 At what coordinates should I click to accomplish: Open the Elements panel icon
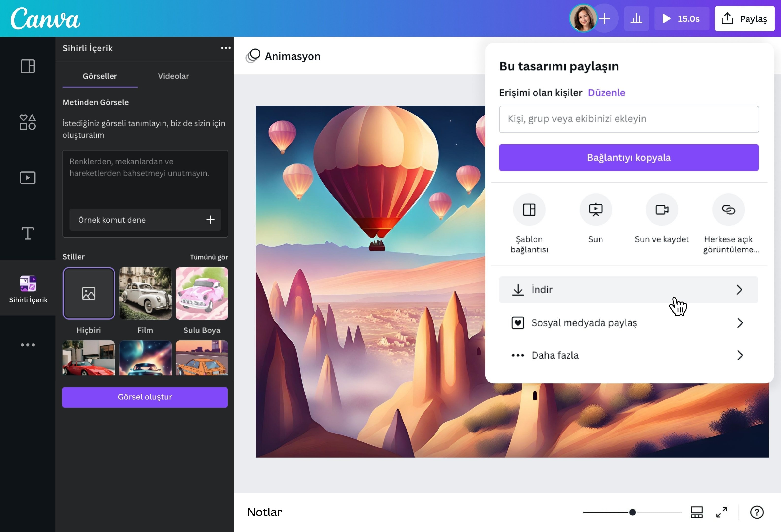click(28, 122)
